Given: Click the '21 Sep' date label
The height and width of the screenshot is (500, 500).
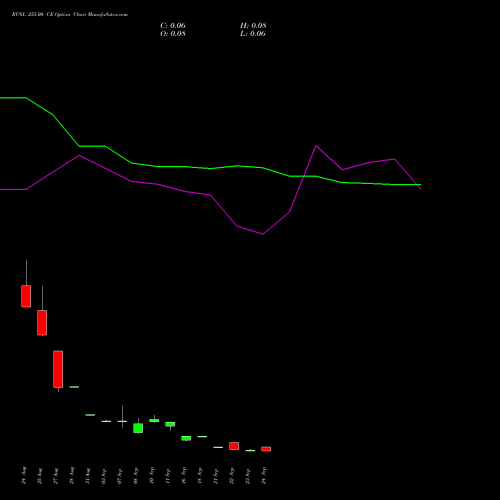Looking at the screenshot, I should 216,476.
